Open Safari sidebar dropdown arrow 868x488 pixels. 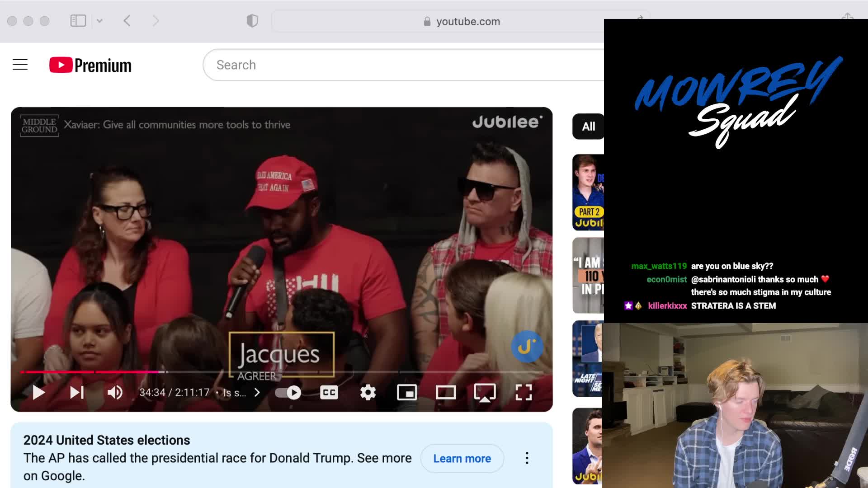click(x=99, y=21)
